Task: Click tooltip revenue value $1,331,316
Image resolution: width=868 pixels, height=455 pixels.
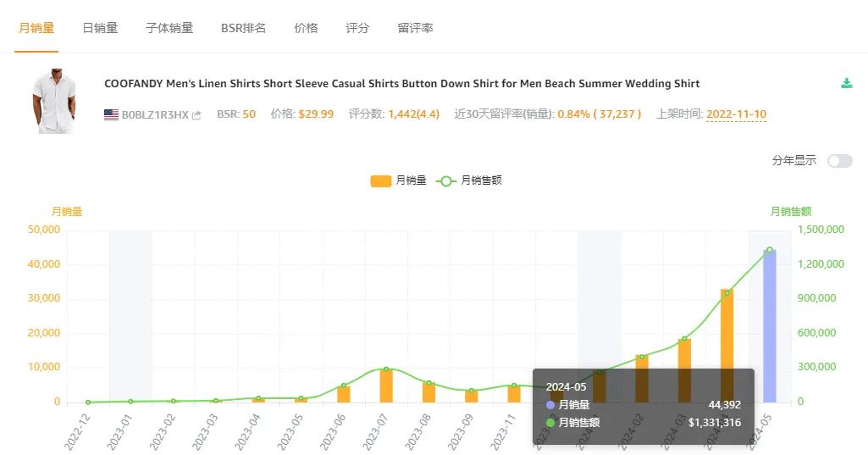Action: (715, 423)
